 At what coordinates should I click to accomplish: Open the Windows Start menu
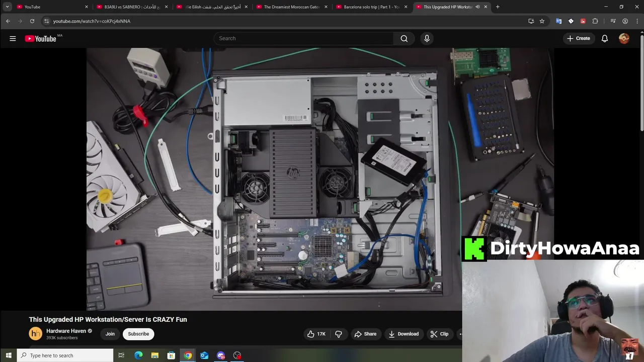click(x=8, y=355)
